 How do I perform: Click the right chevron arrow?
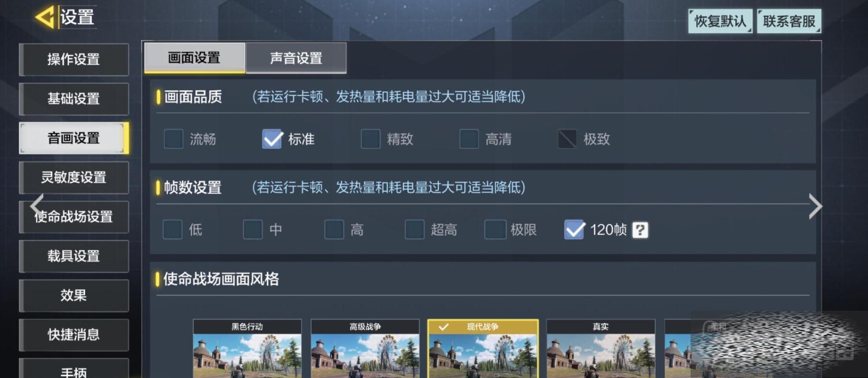(x=815, y=206)
